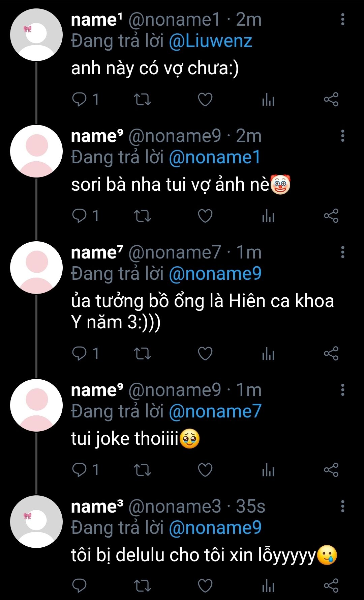This screenshot has height=600, width=364.
Task: Share the 'tôi bị delulu' tweet
Action: point(331,586)
